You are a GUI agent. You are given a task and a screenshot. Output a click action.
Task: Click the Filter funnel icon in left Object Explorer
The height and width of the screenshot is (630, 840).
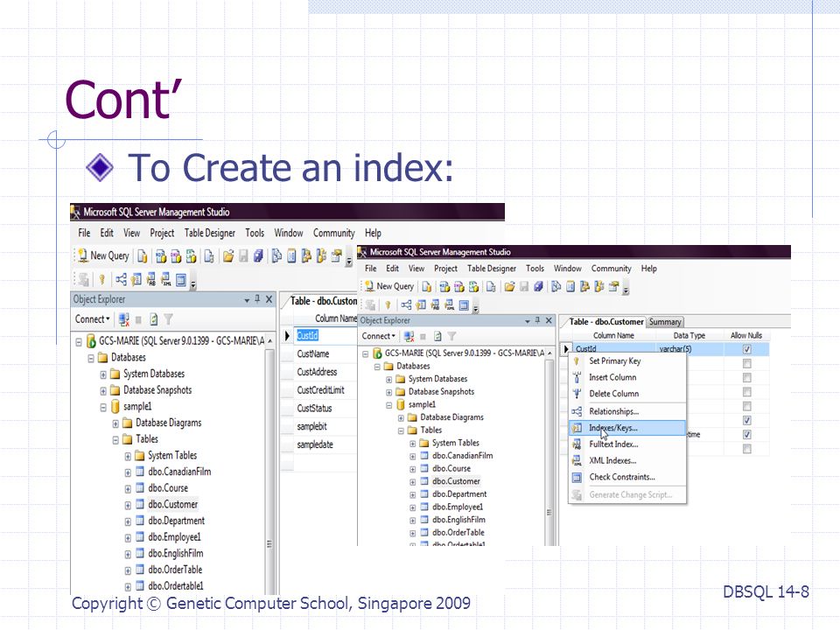coord(168,320)
